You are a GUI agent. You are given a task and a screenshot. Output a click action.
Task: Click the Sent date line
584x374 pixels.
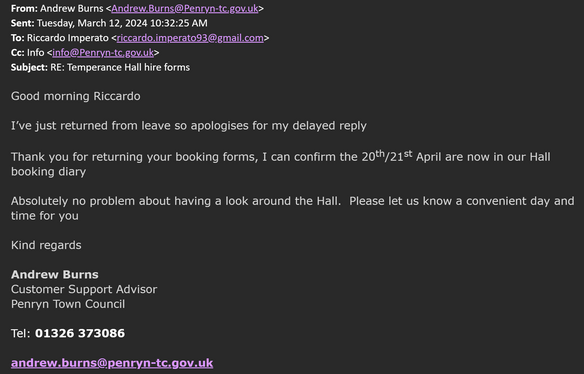point(109,23)
